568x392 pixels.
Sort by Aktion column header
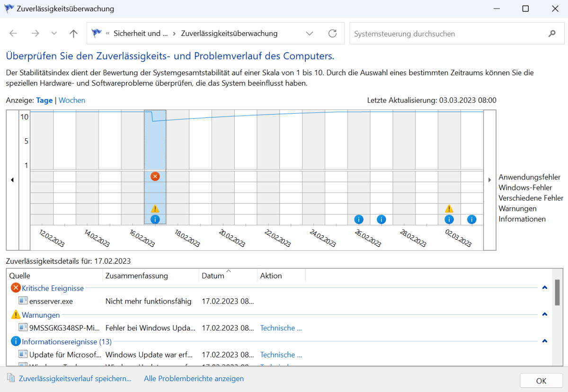[x=282, y=276]
